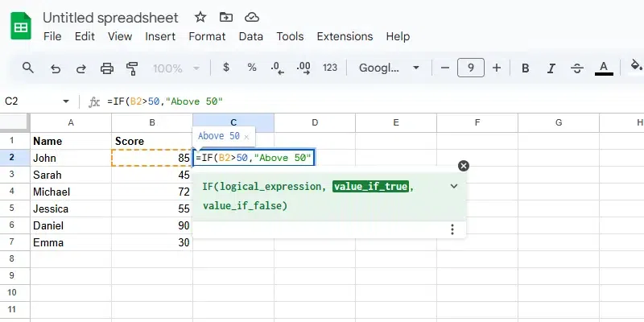The height and width of the screenshot is (322, 644).
Task: Select the cell containing Sarah
Action: click(71, 175)
